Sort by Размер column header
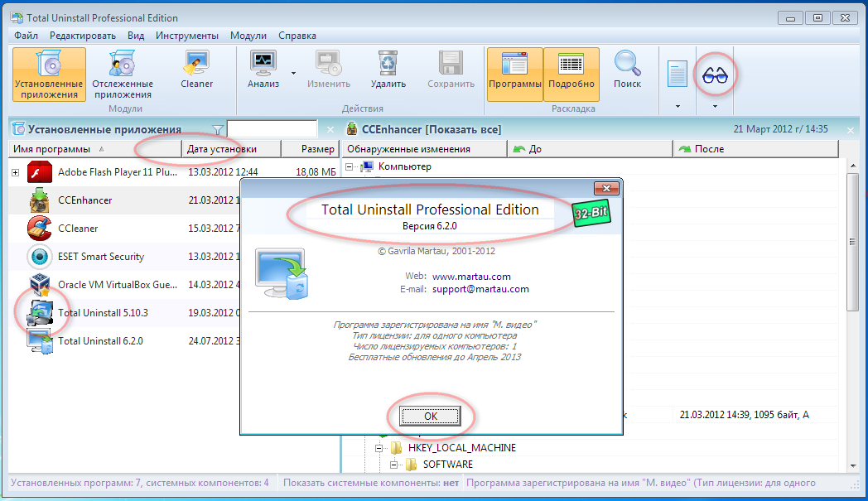 (x=310, y=149)
